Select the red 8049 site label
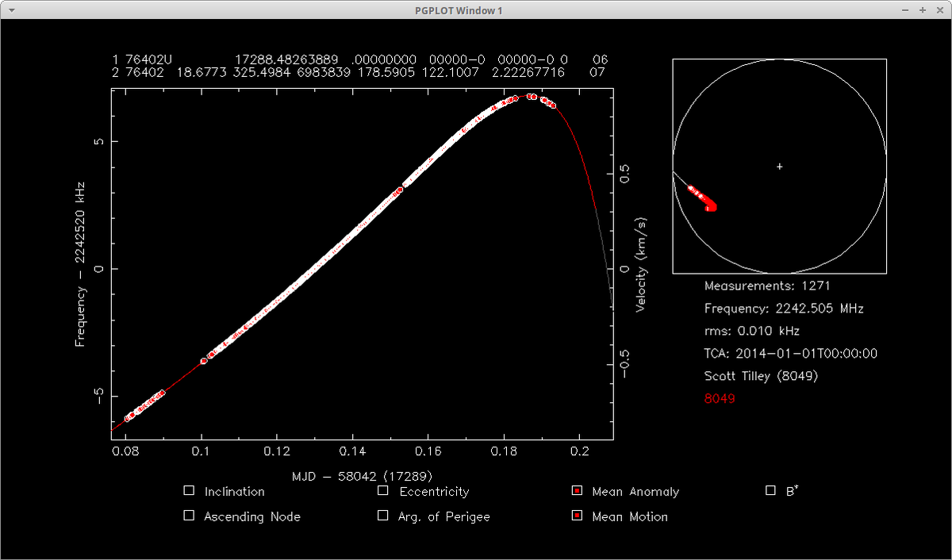The image size is (952, 560). click(x=720, y=398)
